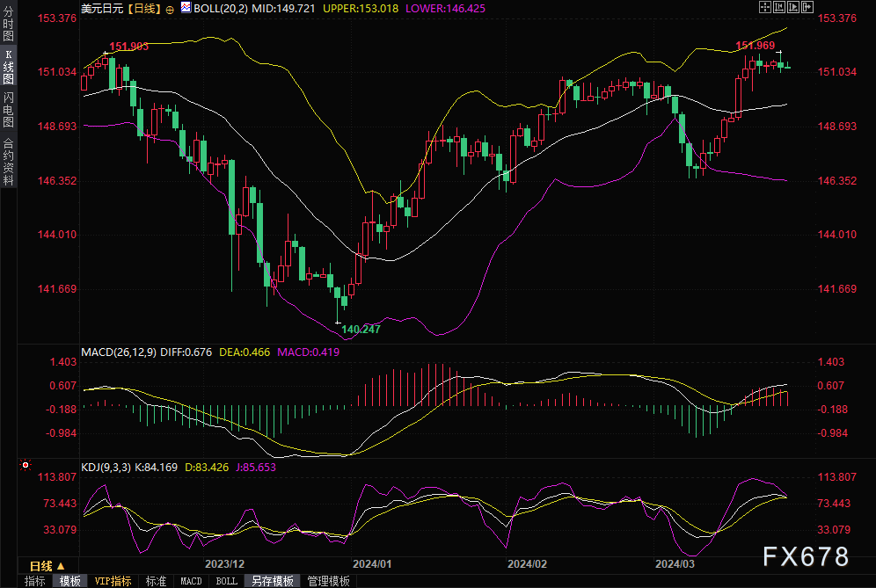
Task: Open the 闪电图 side tab
Action: (x=8, y=110)
